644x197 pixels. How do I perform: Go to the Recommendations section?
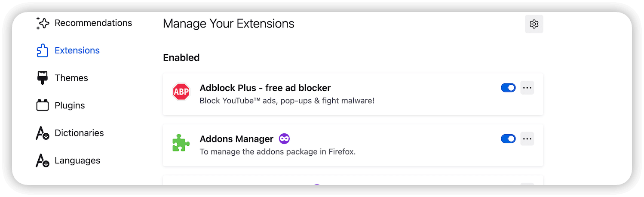tap(93, 23)
